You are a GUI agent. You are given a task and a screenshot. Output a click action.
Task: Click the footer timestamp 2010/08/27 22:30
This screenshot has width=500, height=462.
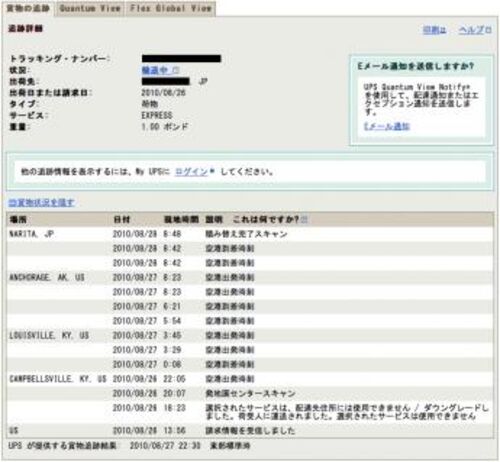click(165, 446)
